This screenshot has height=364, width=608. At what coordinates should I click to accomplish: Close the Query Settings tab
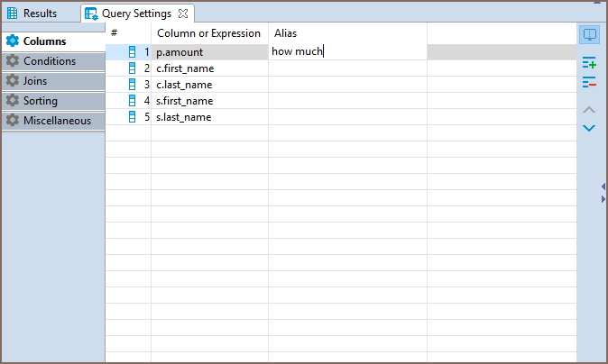(x=183, y=14)
